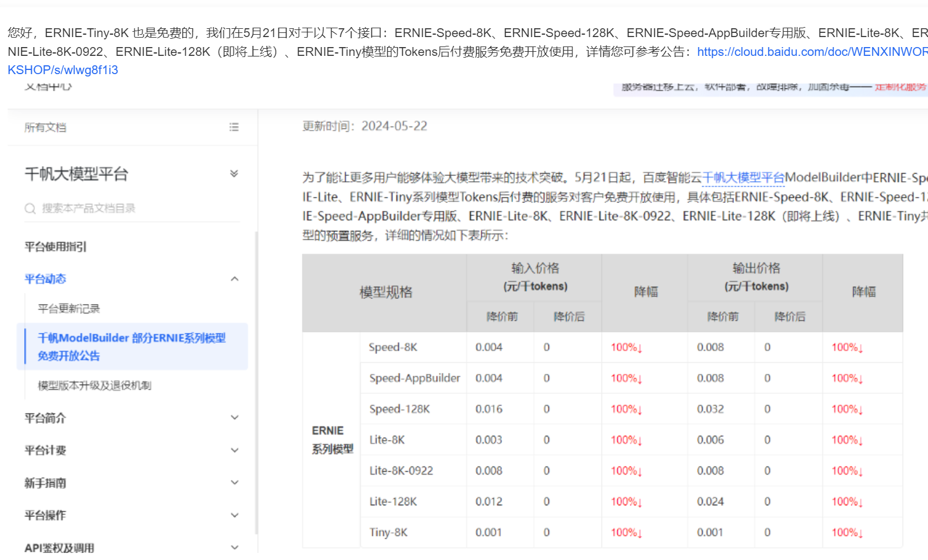Click the Tiny-8K row label

(388, 532)
